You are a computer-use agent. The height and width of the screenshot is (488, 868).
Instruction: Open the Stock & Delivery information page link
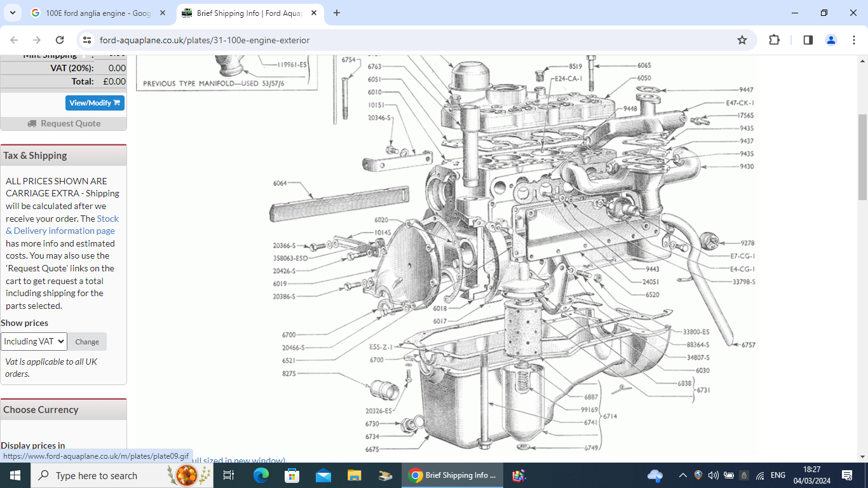(60, 231)
